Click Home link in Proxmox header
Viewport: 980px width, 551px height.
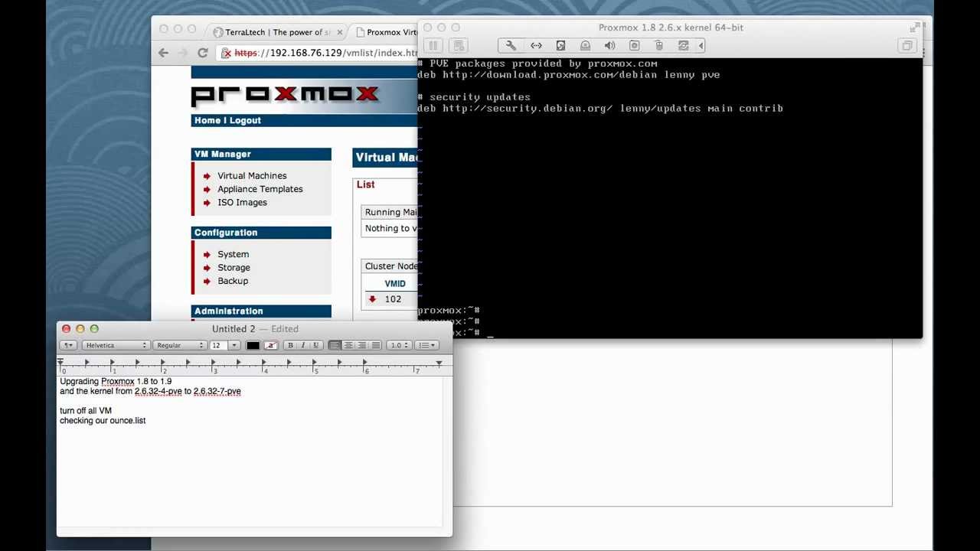[x=207, y=121]
